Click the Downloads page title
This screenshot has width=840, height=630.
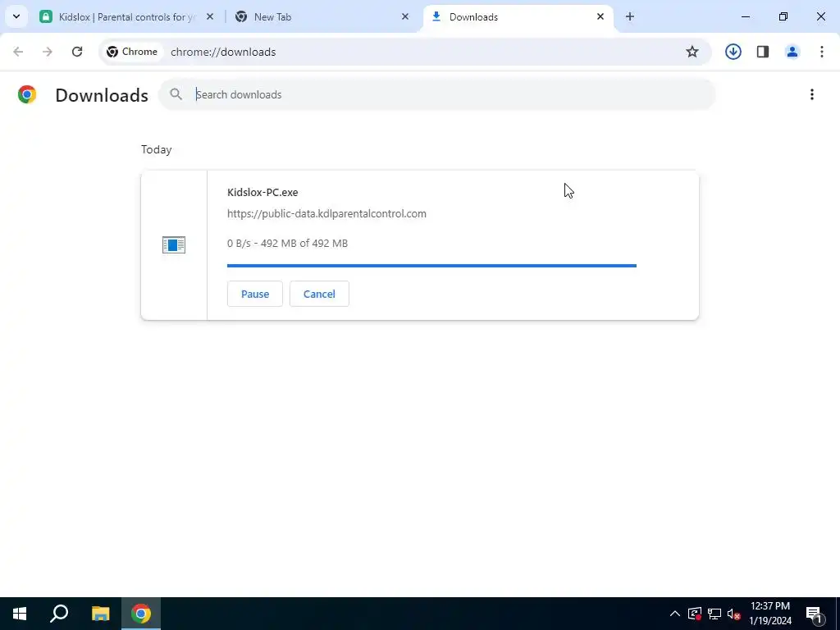pos(102,95)
